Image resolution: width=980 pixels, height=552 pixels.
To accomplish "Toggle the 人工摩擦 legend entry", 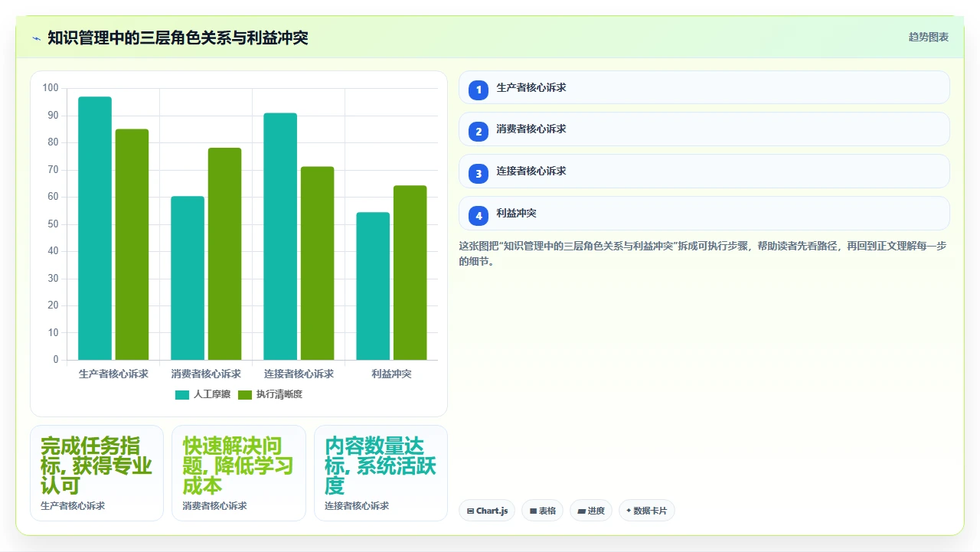I will [203, 394].
